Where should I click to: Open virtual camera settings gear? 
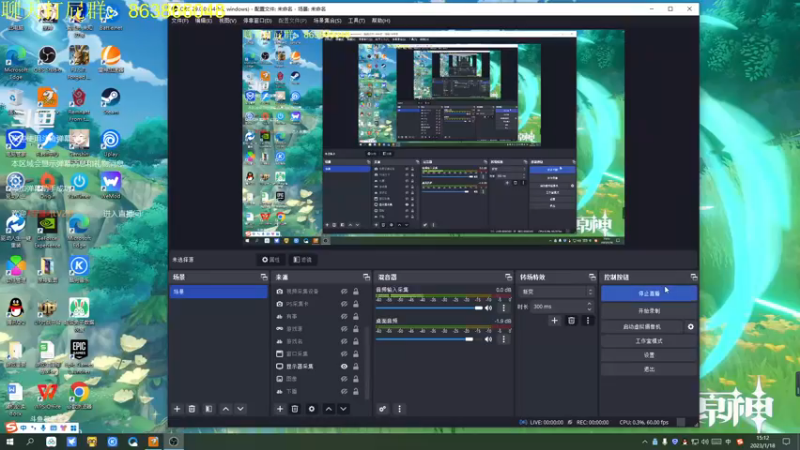coord(691,327)
